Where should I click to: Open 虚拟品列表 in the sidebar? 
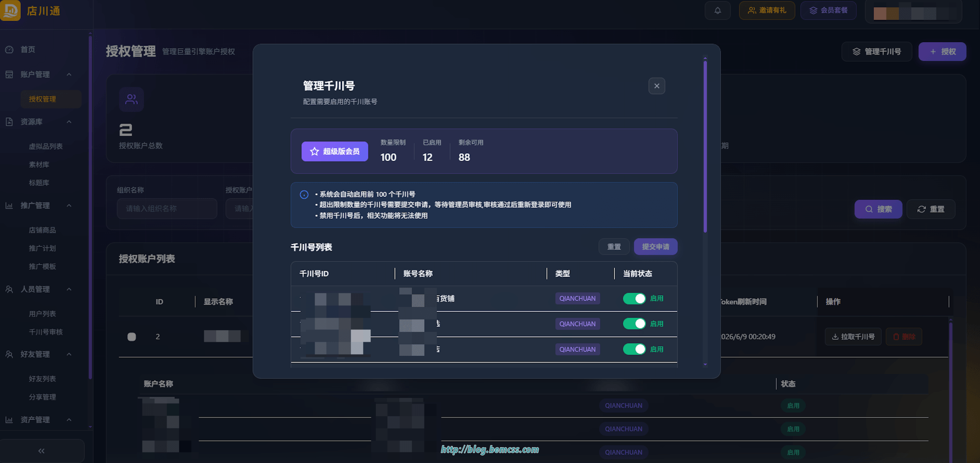(46, 147)
